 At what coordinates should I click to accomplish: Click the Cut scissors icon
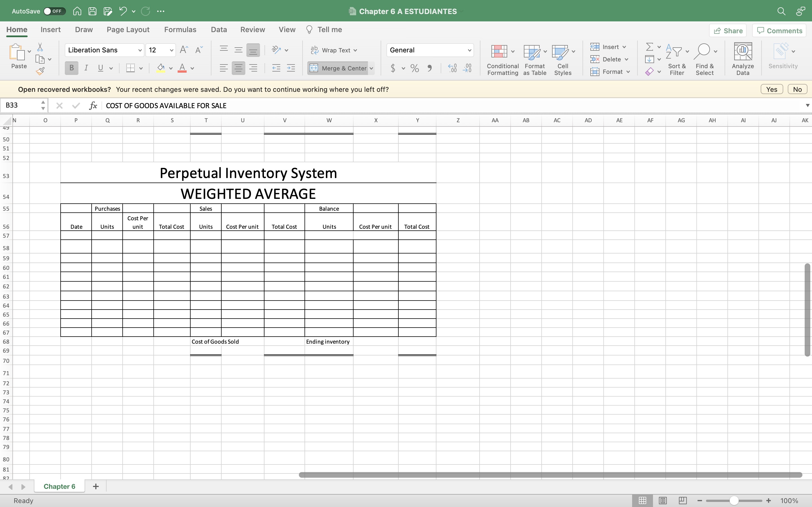40,47
